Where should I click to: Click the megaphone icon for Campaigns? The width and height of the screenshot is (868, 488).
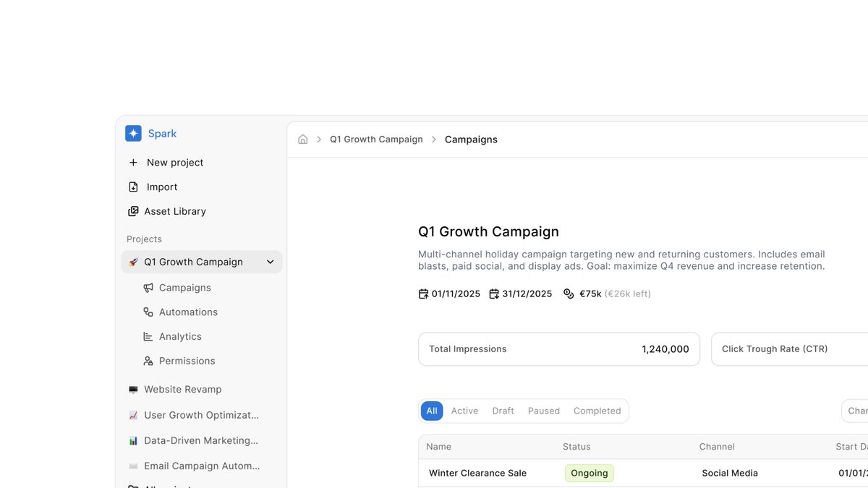pos(148,288)
